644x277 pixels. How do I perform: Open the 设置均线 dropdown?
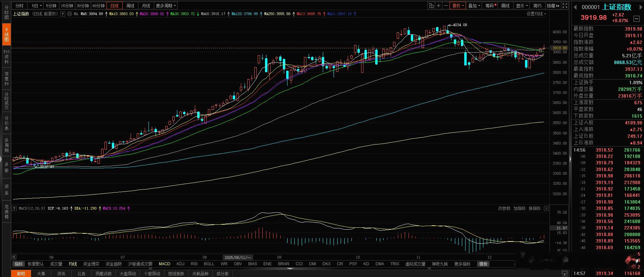tap(536, 14)
